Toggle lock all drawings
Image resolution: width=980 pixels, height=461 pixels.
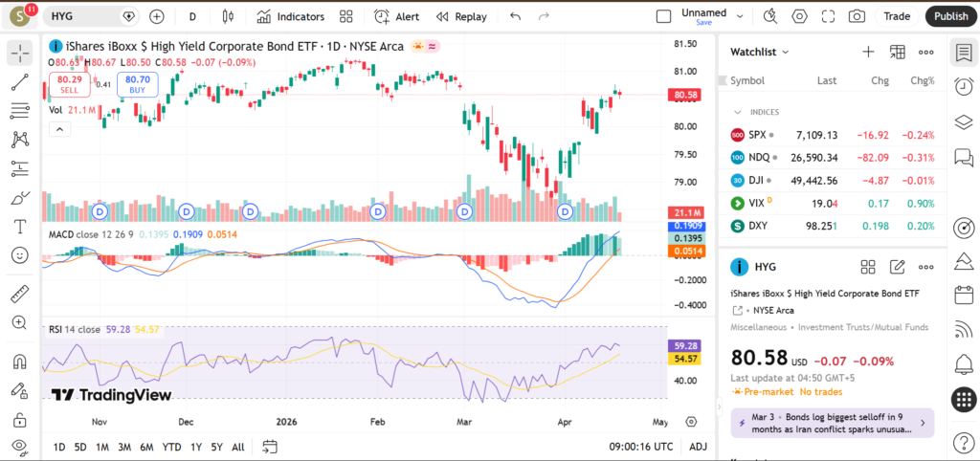pyautogui.click(x=19, y=420)
